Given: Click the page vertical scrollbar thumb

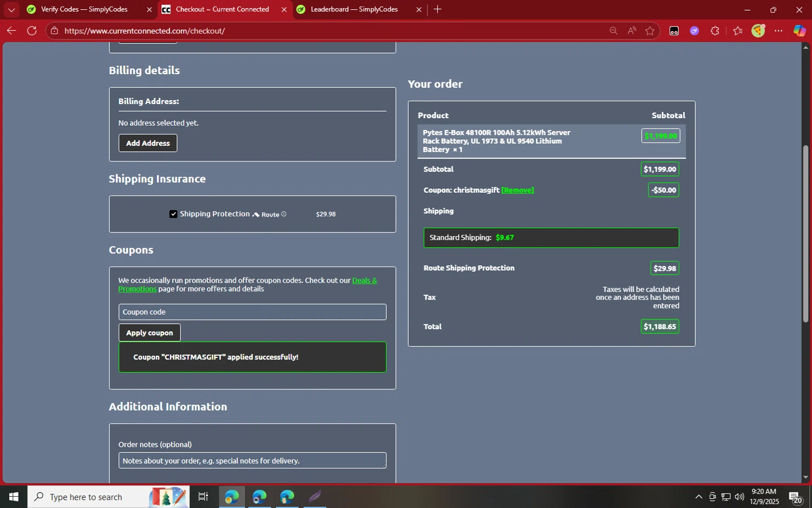Looking at the screenshot, I should (806, 234).
